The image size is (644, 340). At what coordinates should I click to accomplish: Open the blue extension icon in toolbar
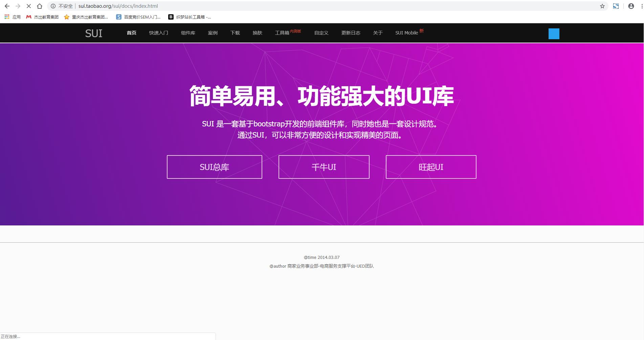point(616,6)
